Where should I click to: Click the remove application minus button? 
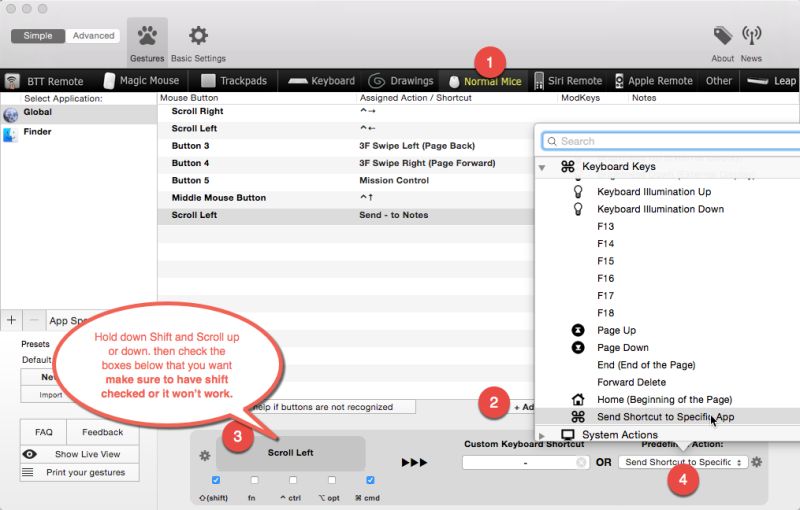[x=34, y=320]
